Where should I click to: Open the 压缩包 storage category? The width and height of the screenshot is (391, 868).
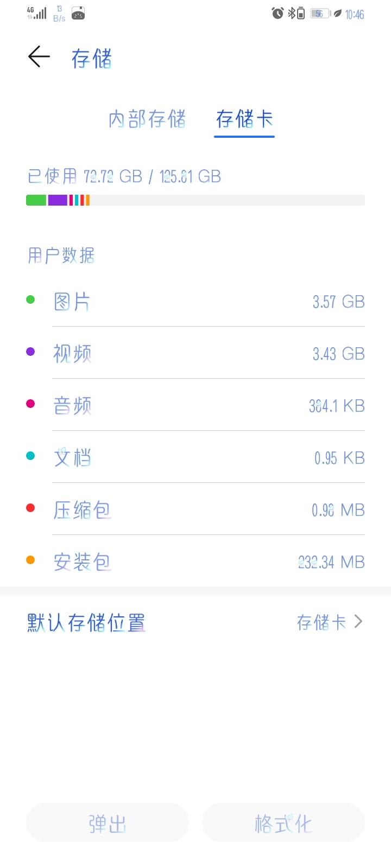(x=195, y=509)
